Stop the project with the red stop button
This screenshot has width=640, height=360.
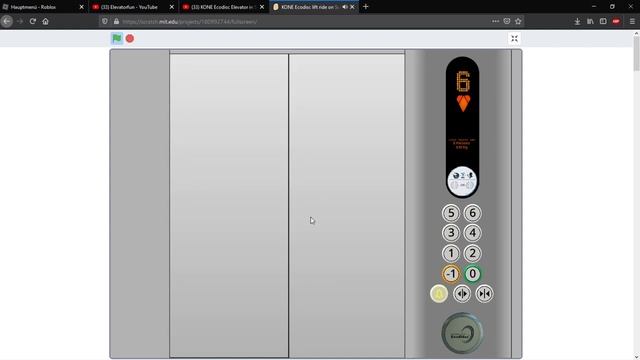130,38
